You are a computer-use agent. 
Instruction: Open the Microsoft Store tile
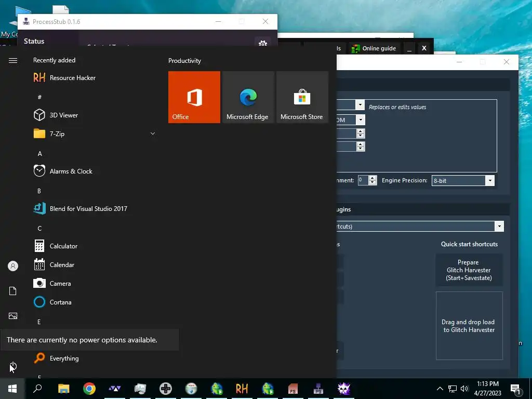coord(302,97)
